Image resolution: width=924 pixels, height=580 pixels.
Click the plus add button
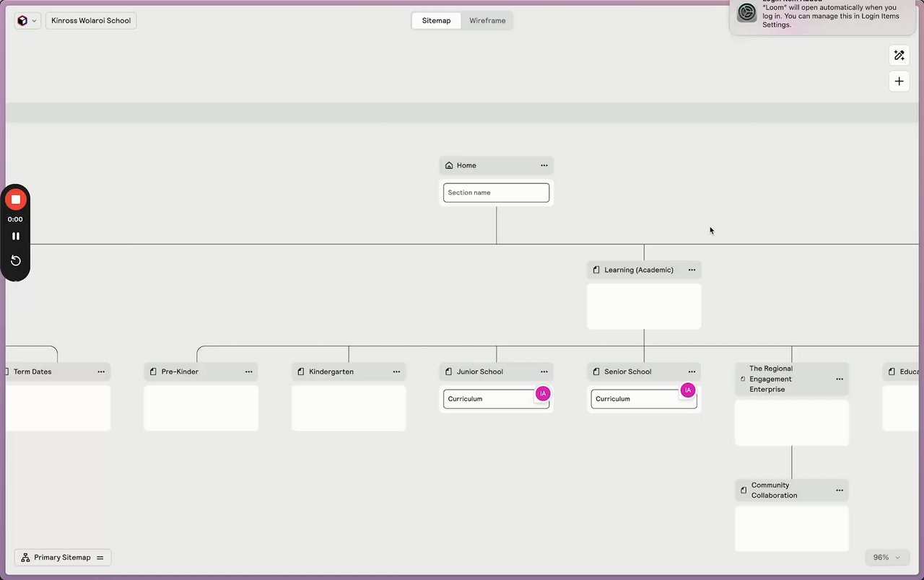click(899, 82)
